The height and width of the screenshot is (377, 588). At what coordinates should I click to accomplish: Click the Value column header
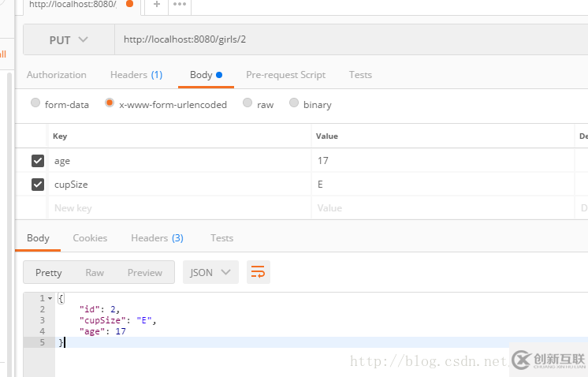point(326,136)
